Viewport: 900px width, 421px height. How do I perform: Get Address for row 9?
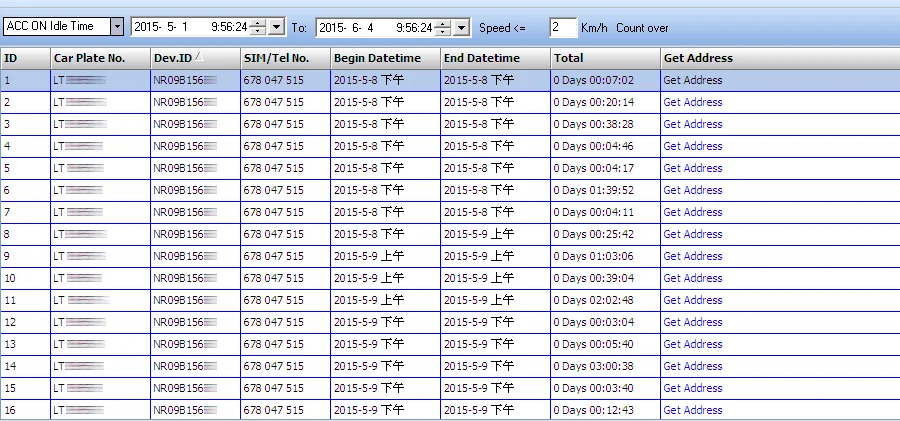(693, 256)
